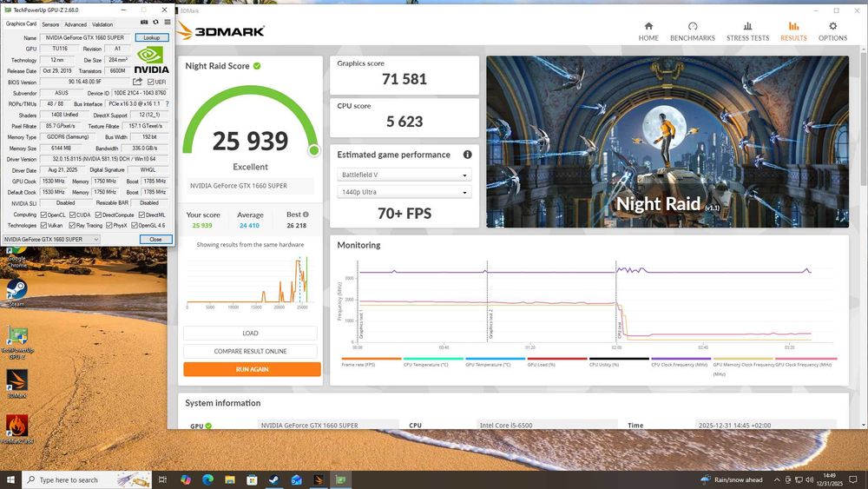
Task: Open the Battlefield V game dropdown
Action: (x=404, y=175)
